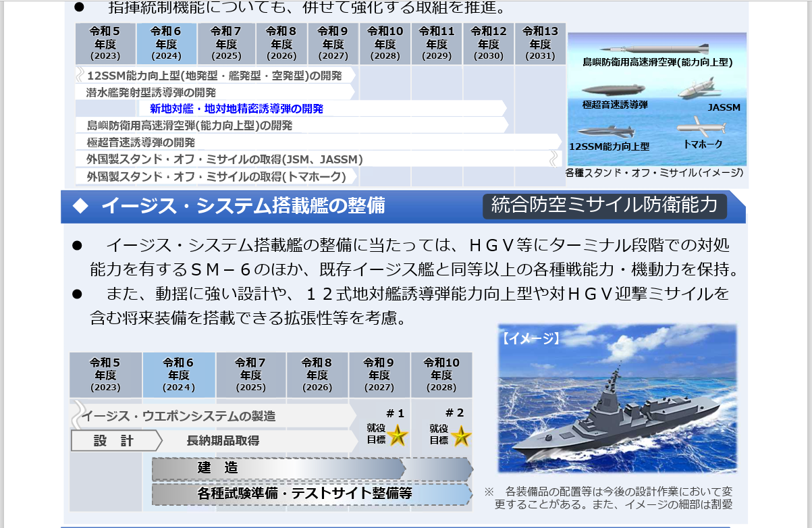Click the gold star under #1
The width and height of the screenshot is (812, 528).
coord(398,435)
